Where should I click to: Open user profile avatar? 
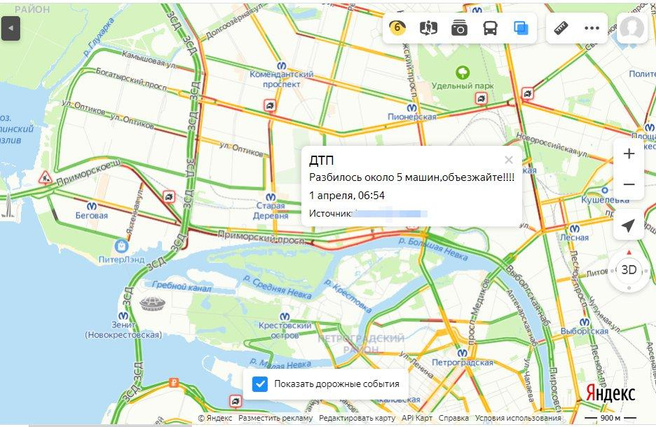[631, 28]
